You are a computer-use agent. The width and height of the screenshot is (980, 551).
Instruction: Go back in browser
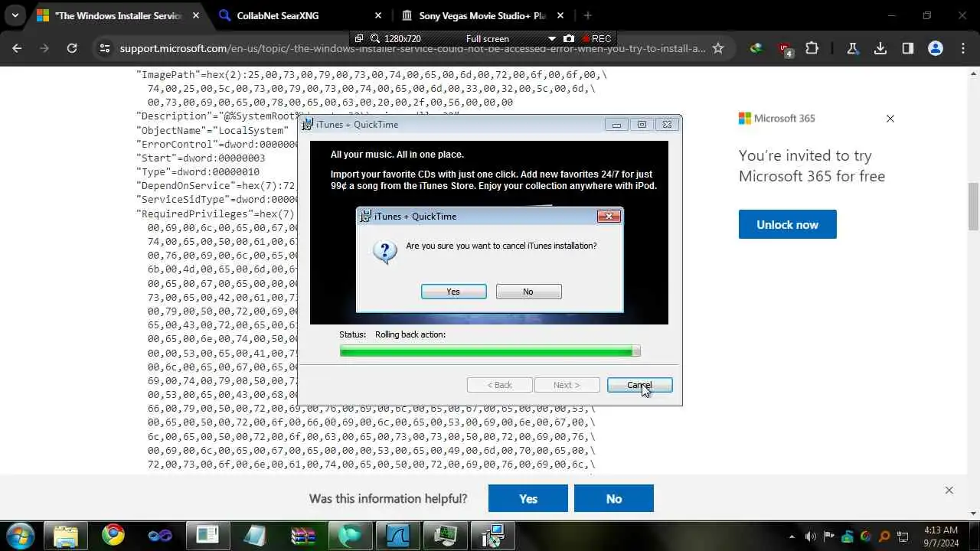point(17,48)
